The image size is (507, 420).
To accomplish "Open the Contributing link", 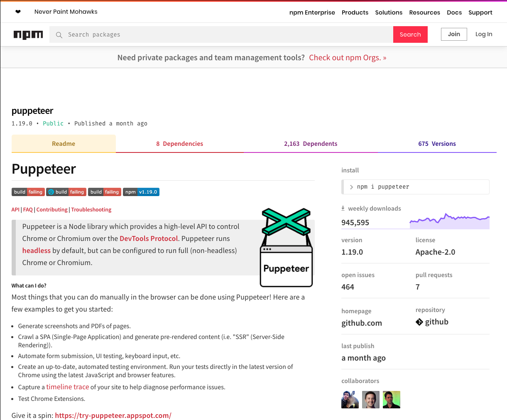I will [52, 210].
